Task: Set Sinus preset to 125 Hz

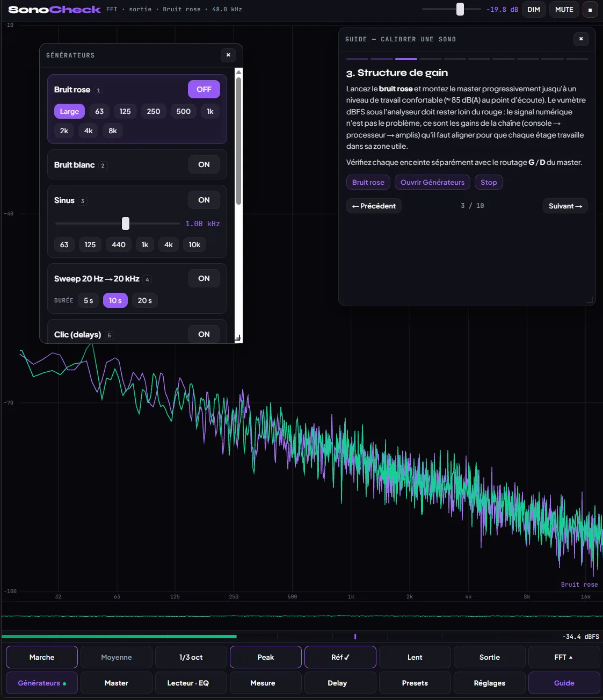Action: pyautogui.click(x=90, y=244)
